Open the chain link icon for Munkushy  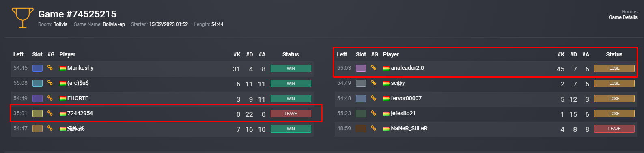50,68
